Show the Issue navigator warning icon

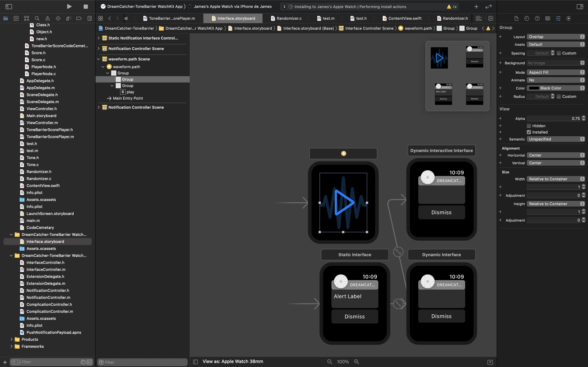(48, 18)
